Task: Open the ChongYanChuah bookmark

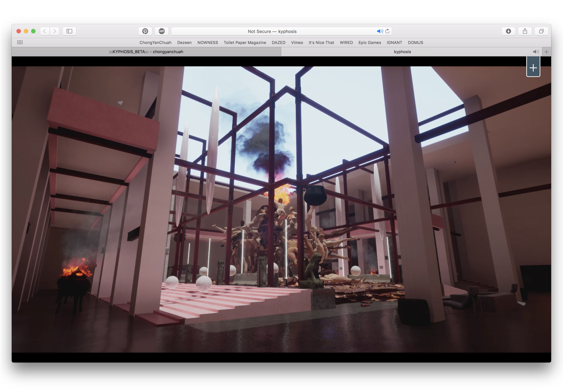Action: (155, 42)
